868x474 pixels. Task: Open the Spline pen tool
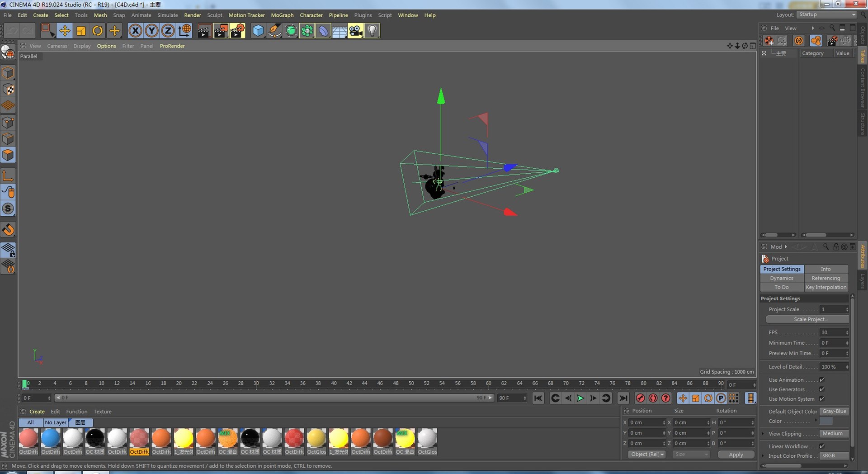pyautogui.click(x=274, y=31)
